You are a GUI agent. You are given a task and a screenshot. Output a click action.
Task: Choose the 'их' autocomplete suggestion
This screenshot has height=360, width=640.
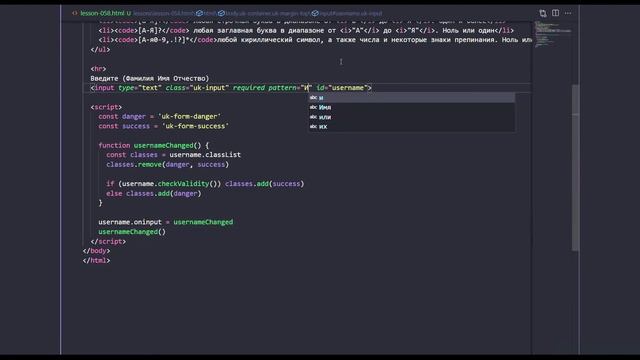[411, 127]
